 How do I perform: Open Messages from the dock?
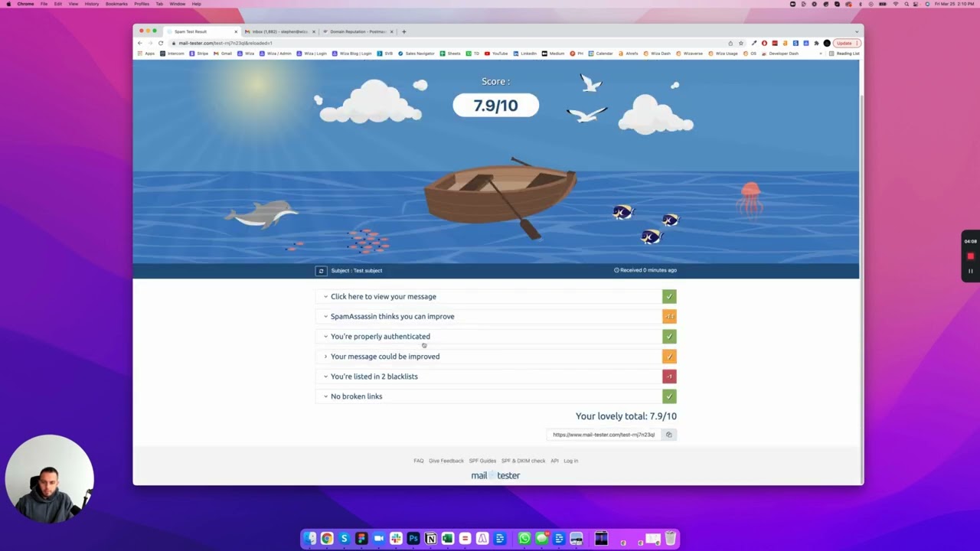coord(541,539)
